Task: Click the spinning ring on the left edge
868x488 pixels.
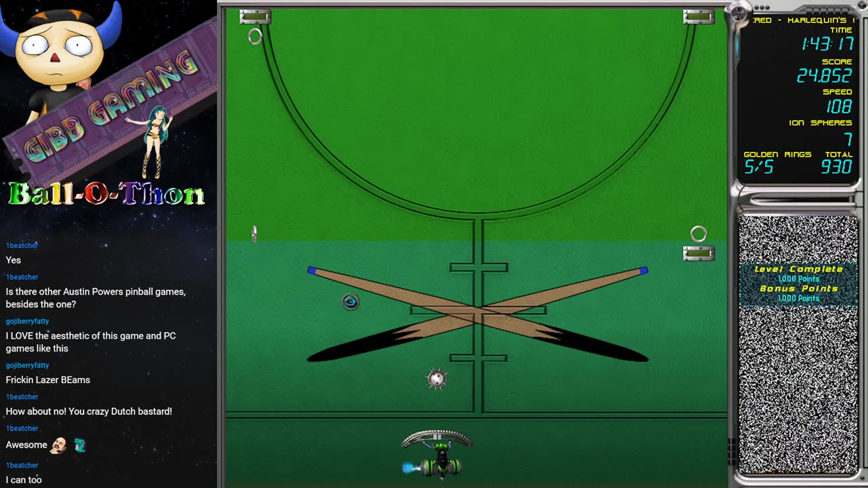Action: 254,234
